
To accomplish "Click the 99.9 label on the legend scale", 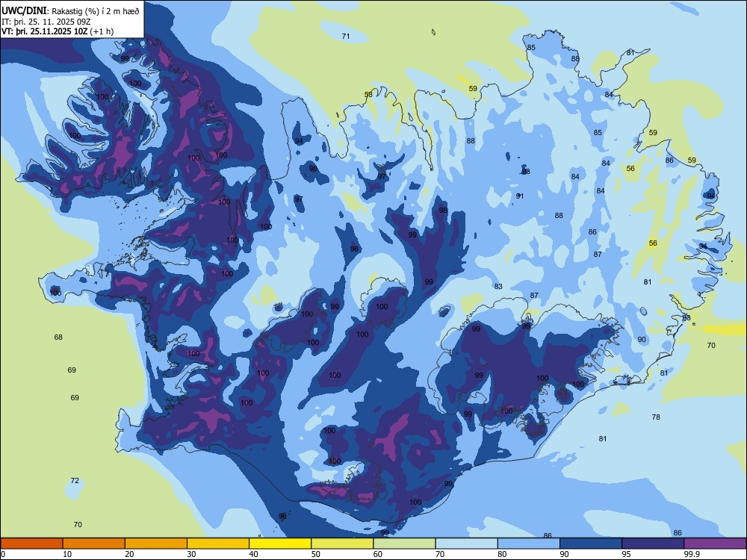I will point(692,554).
